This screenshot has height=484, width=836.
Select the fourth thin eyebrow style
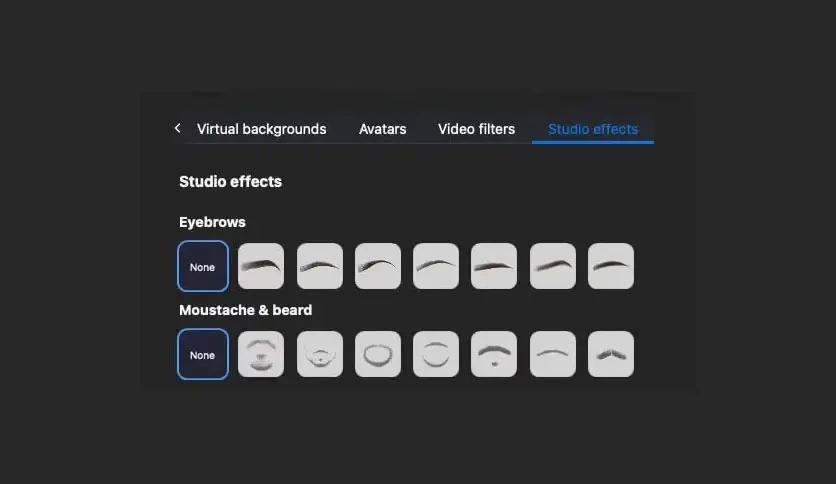[x=436, y=266]
